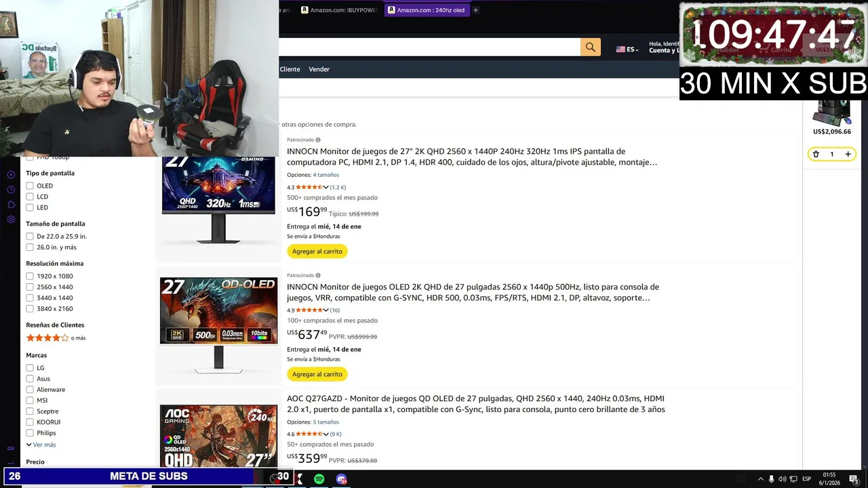Image resolution: width=868 pixels, height=488 pixels.
Task: Click the orange Amazon search magnifier button
Action: coord(590,47)
